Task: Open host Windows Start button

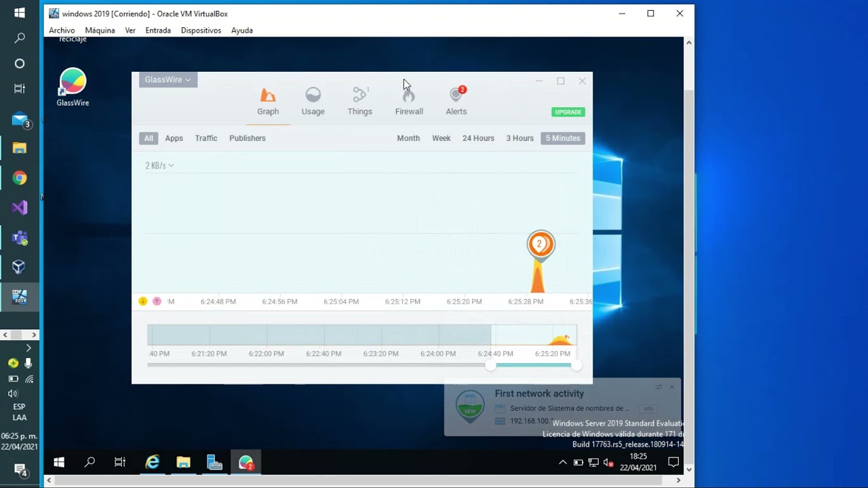Action: click(20, 13)
